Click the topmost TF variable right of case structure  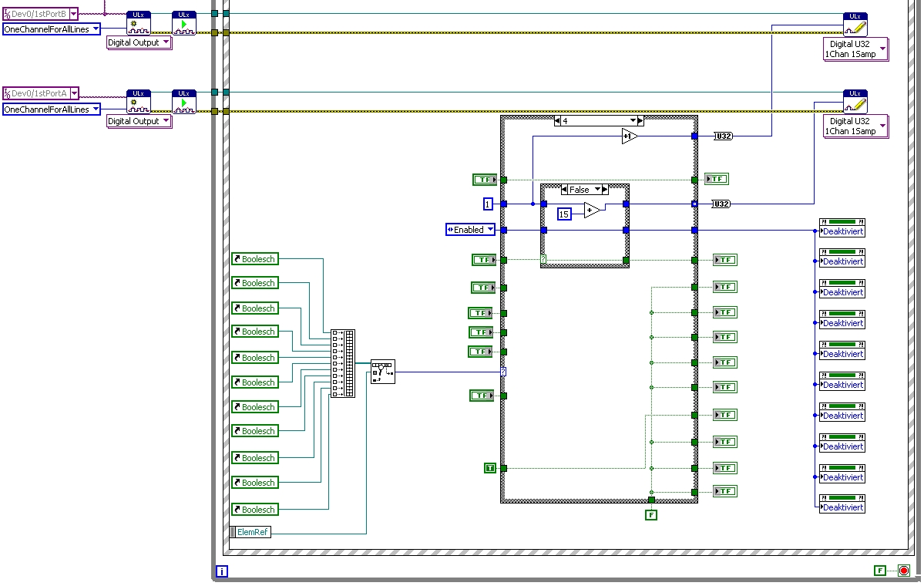[717, 179]
